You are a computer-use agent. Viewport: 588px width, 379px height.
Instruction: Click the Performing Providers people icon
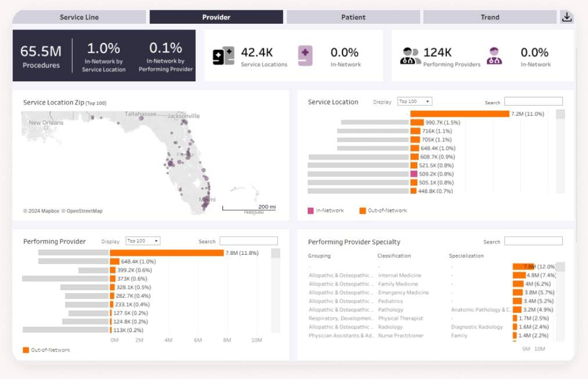(x=410, y=56)
